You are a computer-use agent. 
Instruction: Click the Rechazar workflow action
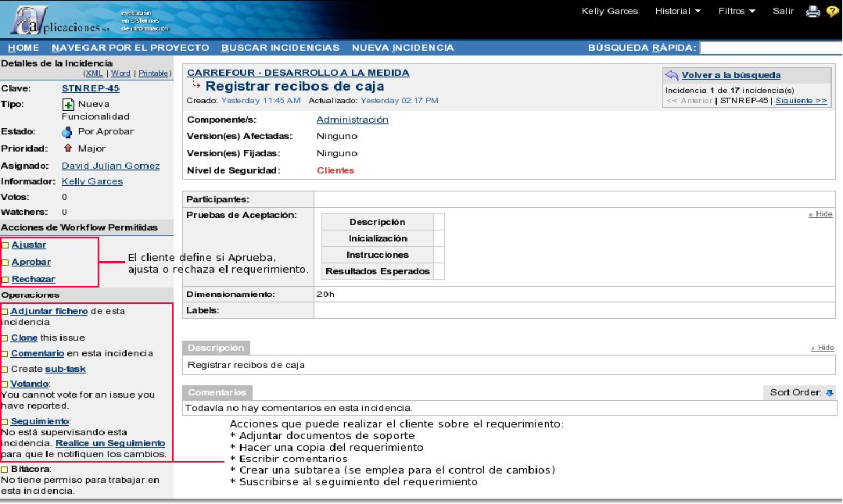coord(34,279)
